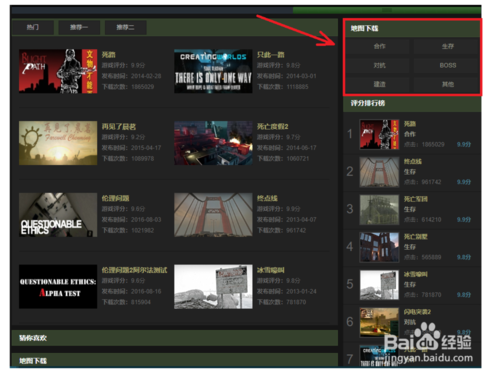Screen dimensions: 500x375
Task: Open rank 4 building thumbnail in ranking
Action: click(379, 247)
